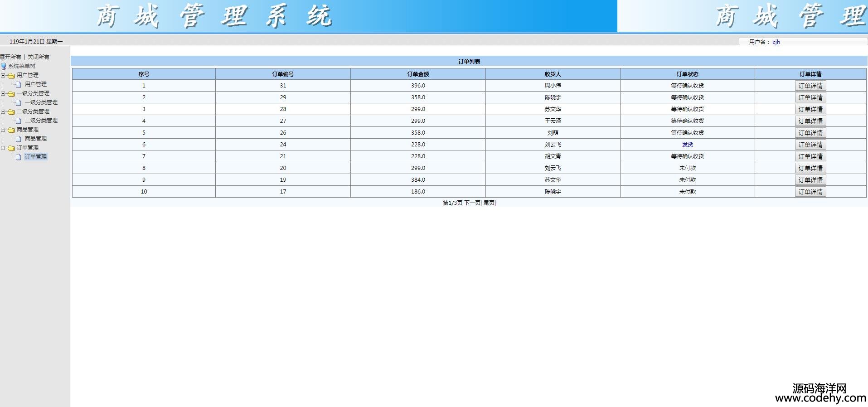Screen dimensions: 868x407
Task: Collapse the 订单管理 tree node using its minus box
Action: [3, 148]
